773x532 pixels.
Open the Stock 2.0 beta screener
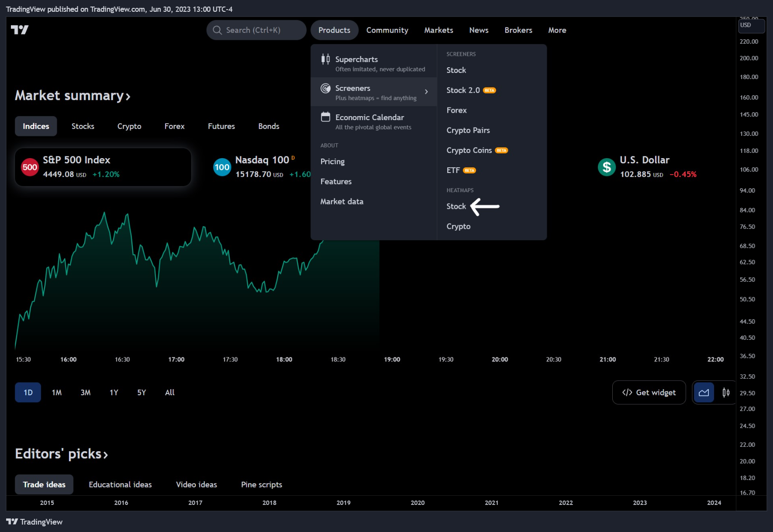pos(471,90)
